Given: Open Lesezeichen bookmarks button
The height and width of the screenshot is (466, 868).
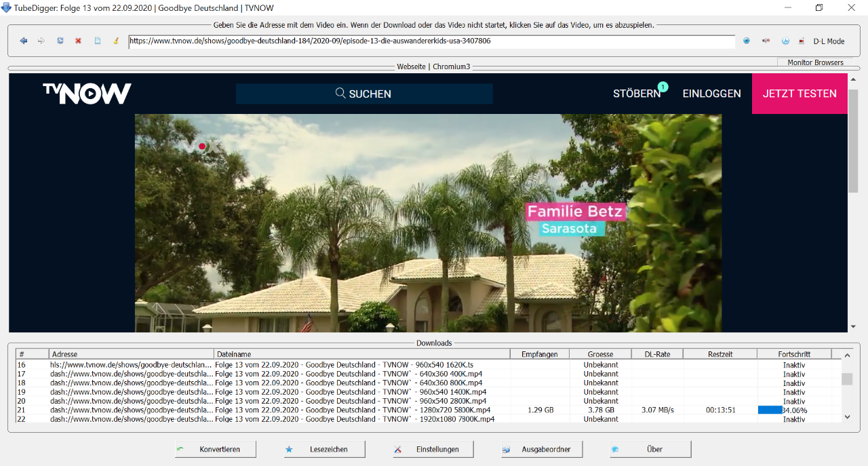Looking at the screenshot, I should point(324,449).
